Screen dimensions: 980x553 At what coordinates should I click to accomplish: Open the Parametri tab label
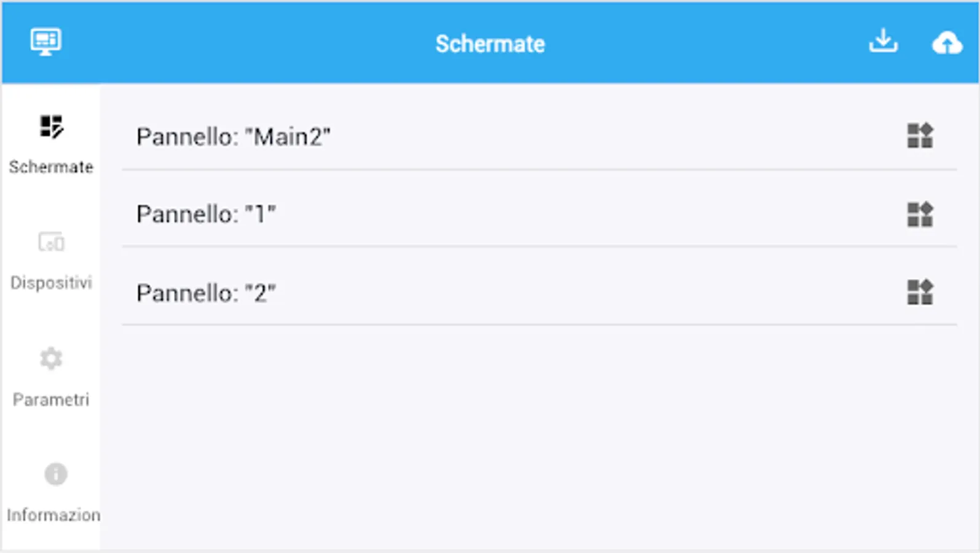point(51,400)
